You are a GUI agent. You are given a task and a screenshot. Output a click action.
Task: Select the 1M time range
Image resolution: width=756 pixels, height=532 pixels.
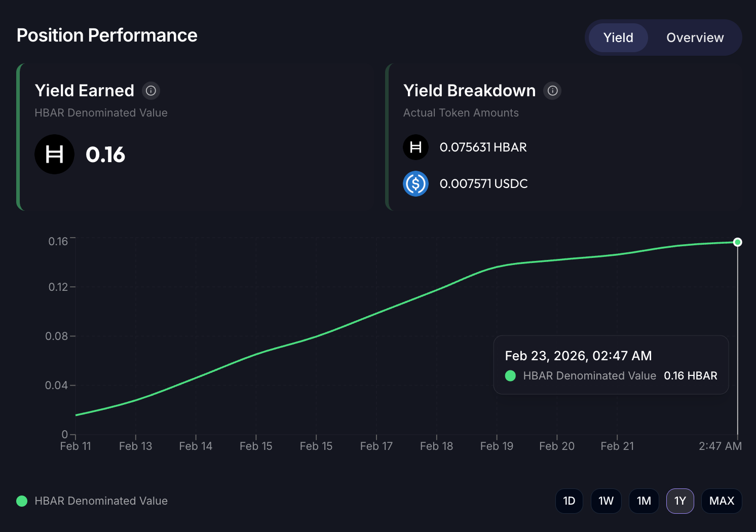pyautogui.click(x=644, y=501)
